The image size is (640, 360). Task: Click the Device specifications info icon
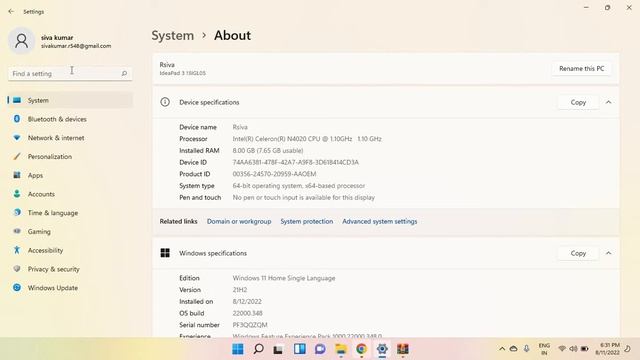pyautogui.click(x=165, y=102)
